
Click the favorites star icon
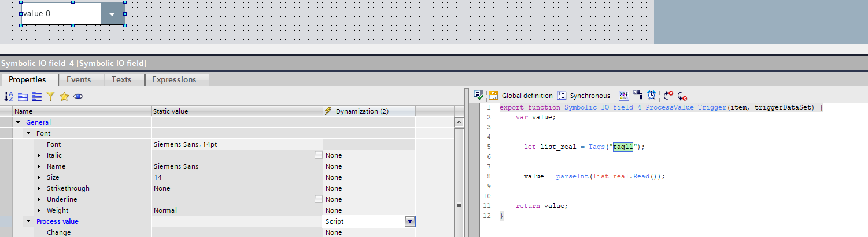[x=64, y=97]
